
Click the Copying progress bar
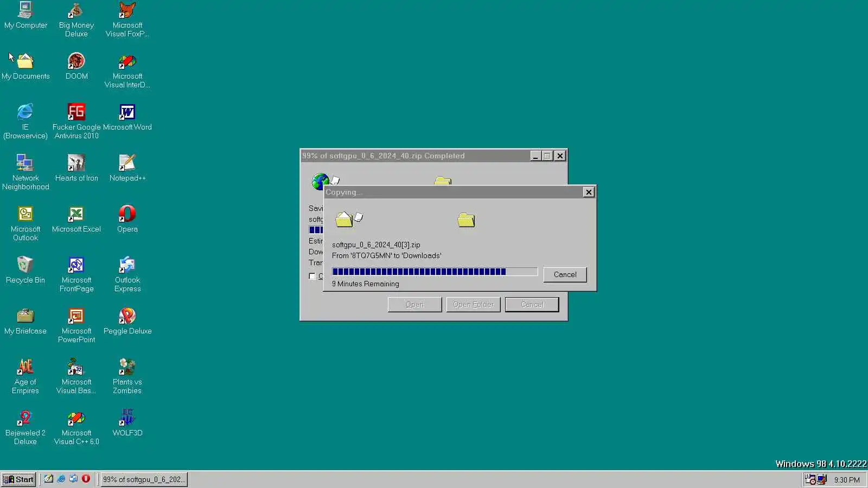tap(435, 272)
